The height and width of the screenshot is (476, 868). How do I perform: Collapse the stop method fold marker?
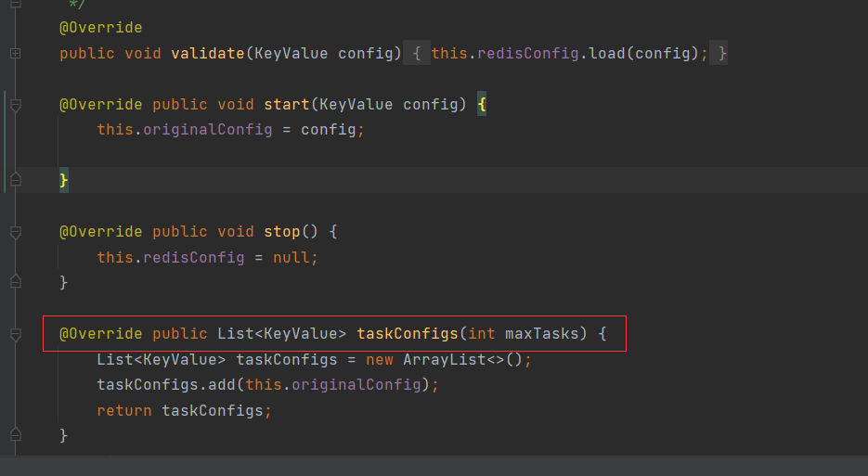click(x=16, y=233)
